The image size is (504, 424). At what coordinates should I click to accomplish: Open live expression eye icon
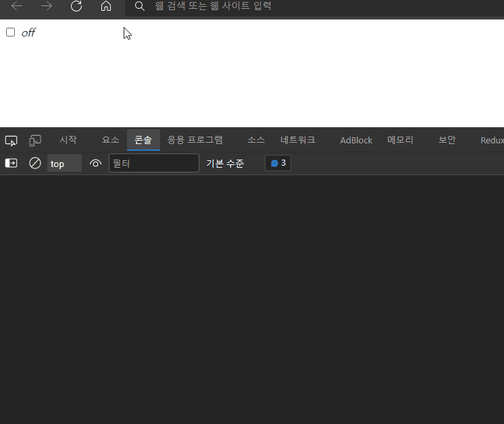click(x=95, y=163)
